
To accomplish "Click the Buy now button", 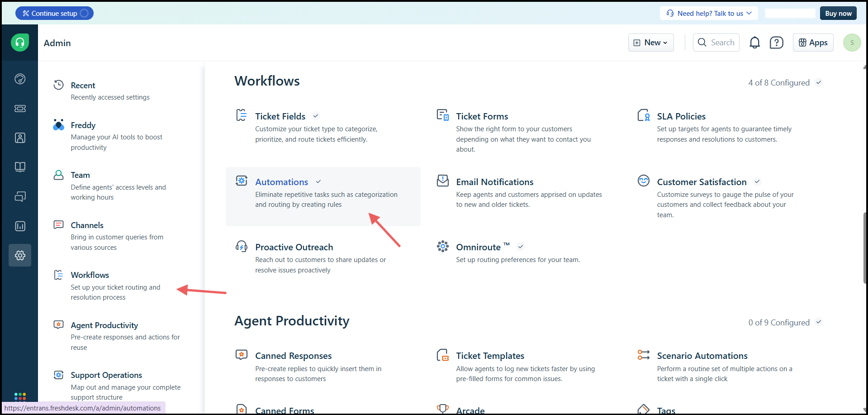I will [838, 13].
